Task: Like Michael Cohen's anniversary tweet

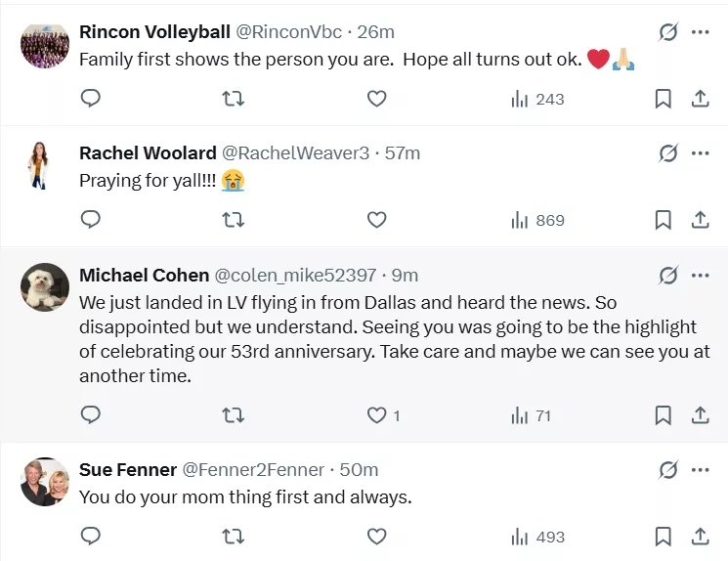Action: 377,415
